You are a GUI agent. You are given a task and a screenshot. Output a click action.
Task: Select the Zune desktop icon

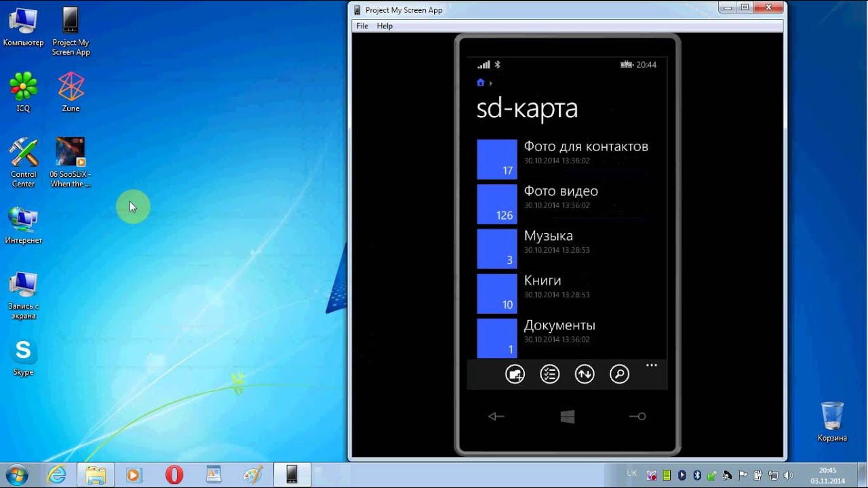71,92
